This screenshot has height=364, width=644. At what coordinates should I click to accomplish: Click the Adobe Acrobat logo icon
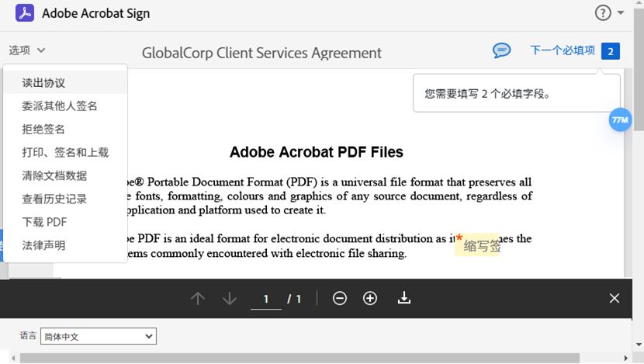click(x=25, y=12)
